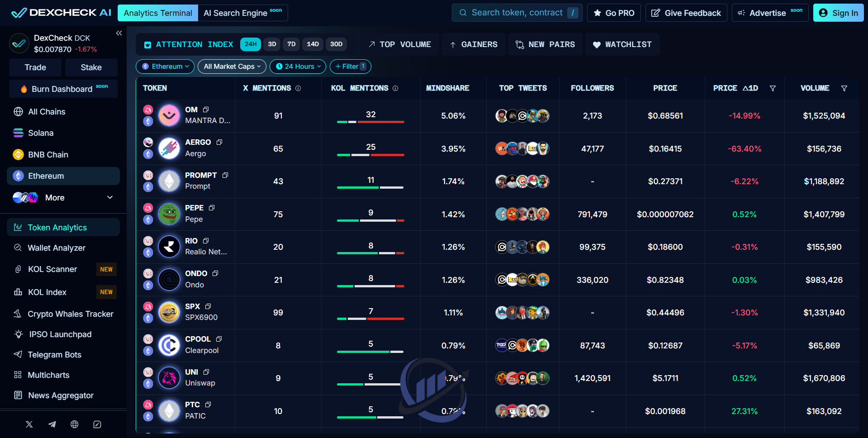The height and width of the screenshot is (438, 868).
Task: Open the Ethereum chain filter dropdown
Action: 165,67
